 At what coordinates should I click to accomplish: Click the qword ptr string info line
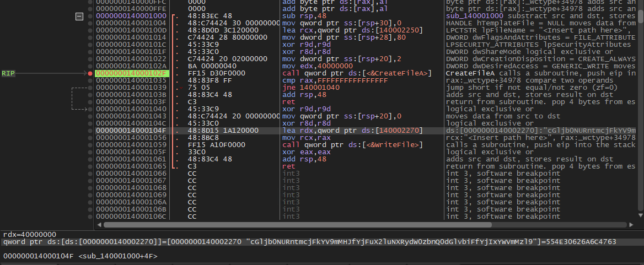310,242
